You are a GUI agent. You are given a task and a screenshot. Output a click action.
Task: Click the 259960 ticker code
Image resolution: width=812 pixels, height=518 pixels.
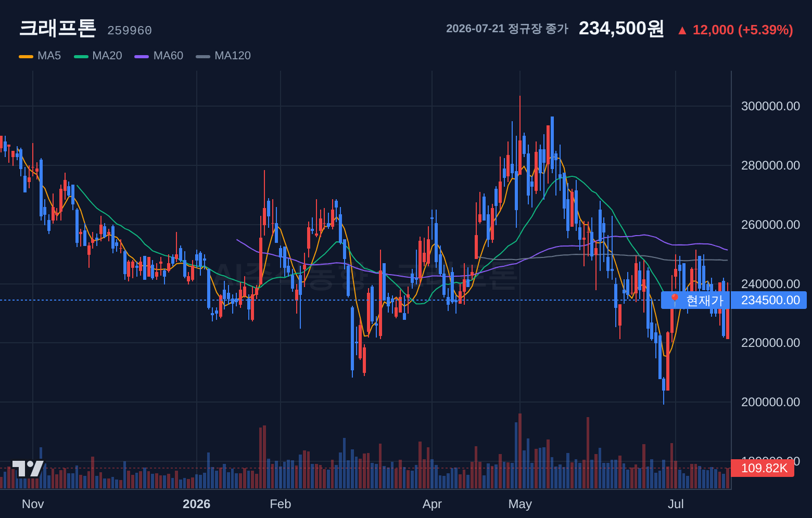coord(130,31)
